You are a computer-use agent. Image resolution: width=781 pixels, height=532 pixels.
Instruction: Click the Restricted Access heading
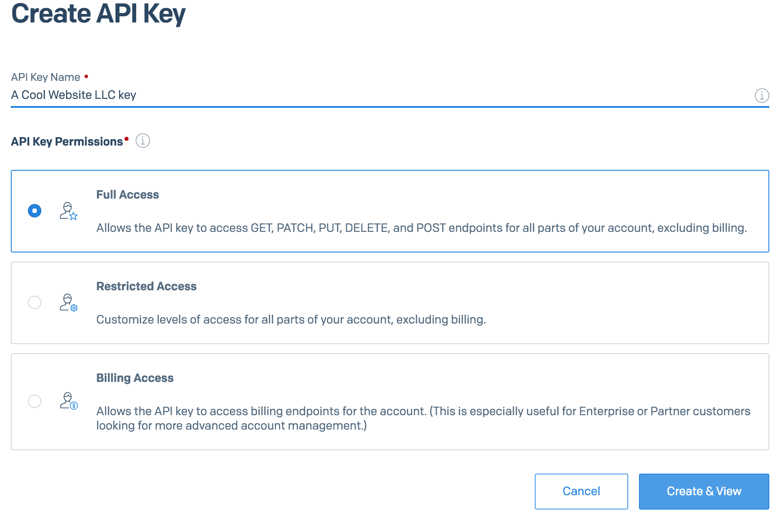146,286
